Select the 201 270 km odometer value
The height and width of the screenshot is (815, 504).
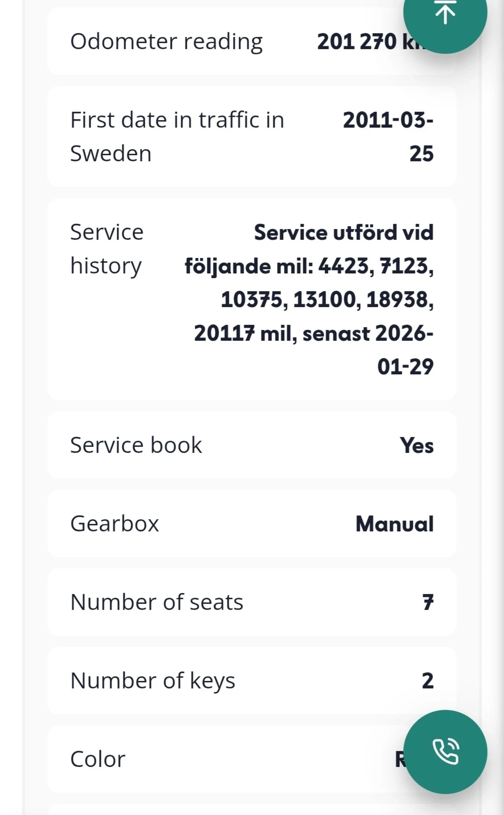click(x=360, y=42)
